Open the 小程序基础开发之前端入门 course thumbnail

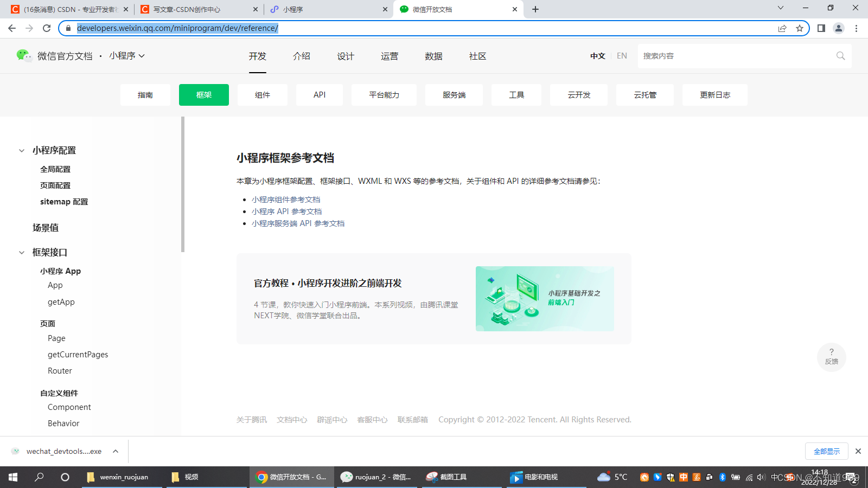coord(545,299)
